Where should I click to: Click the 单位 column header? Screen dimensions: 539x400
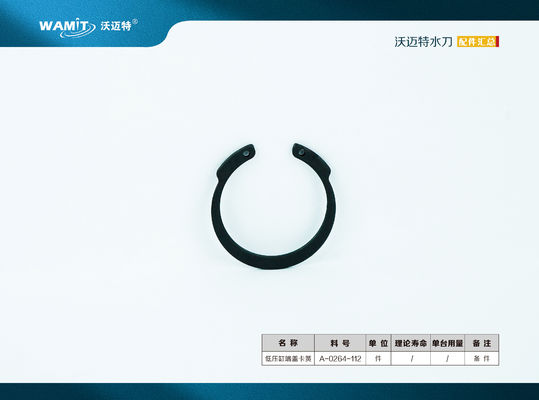click(x=378, y=343)
